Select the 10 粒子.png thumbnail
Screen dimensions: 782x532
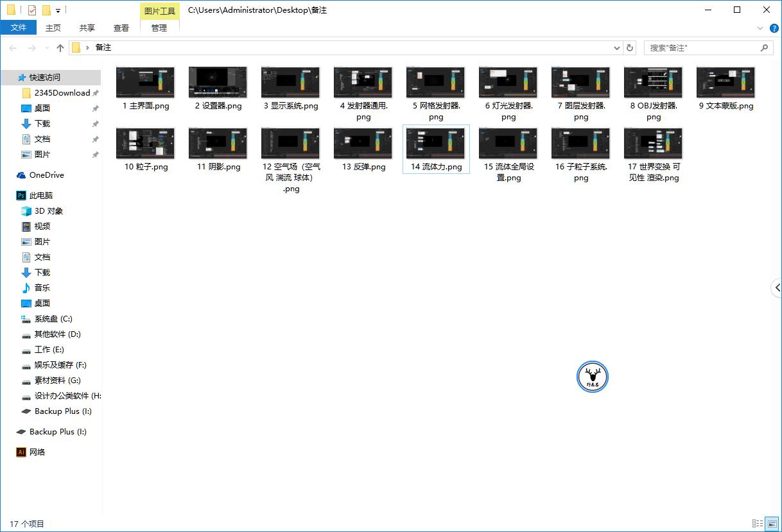(146, 143)
